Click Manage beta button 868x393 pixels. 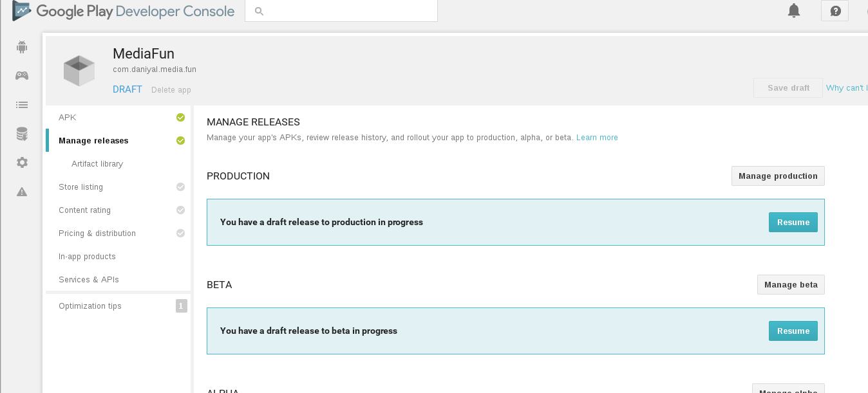[791, 285]
